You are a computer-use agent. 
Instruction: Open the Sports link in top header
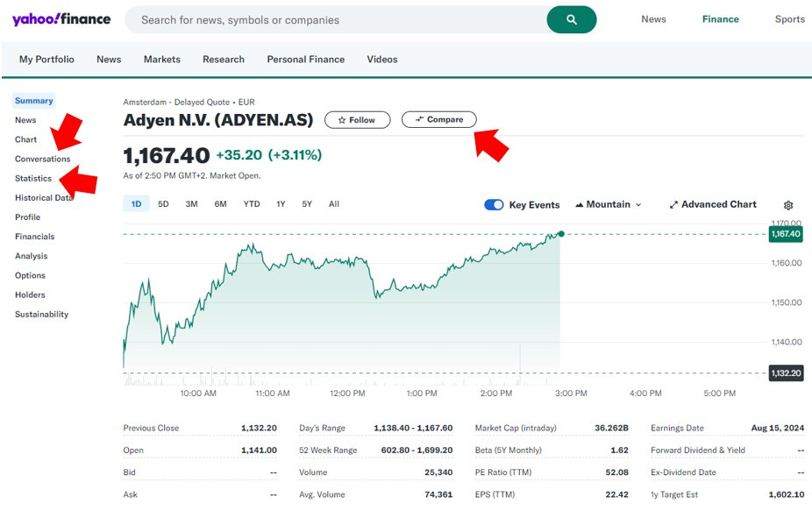coord(790,19)
